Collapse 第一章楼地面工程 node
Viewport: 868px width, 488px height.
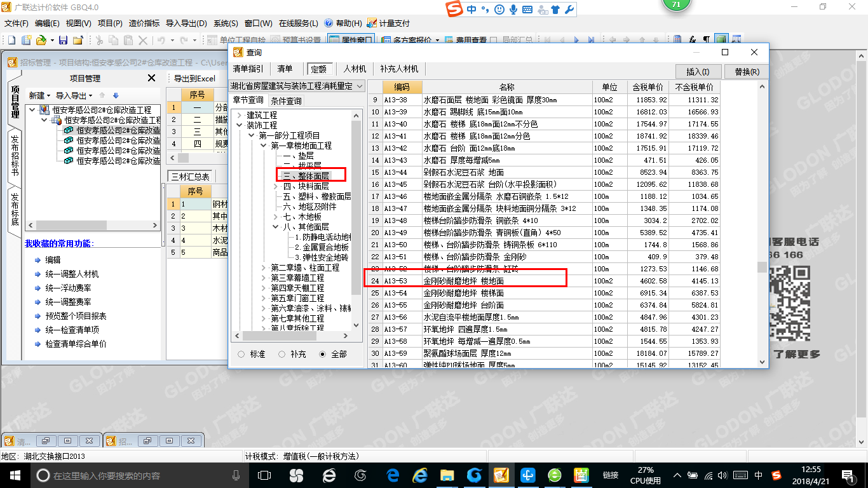click(264, 146)
